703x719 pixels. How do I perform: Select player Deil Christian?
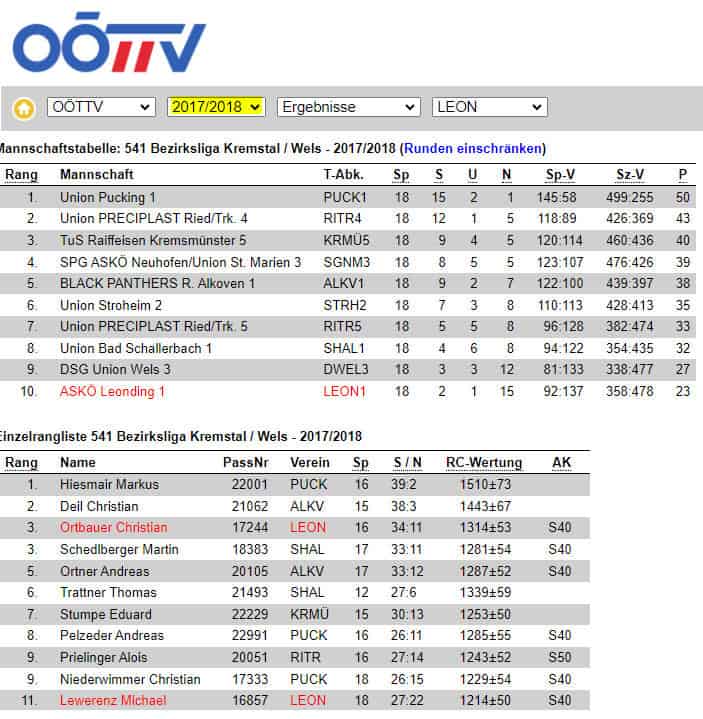click(x=99, y=507)
